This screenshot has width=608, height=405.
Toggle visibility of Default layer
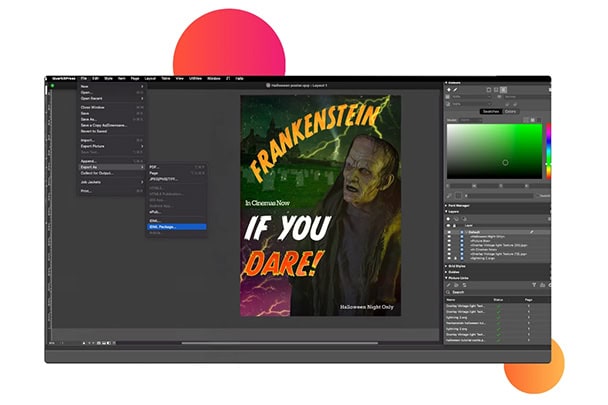[x=449, y=232]
